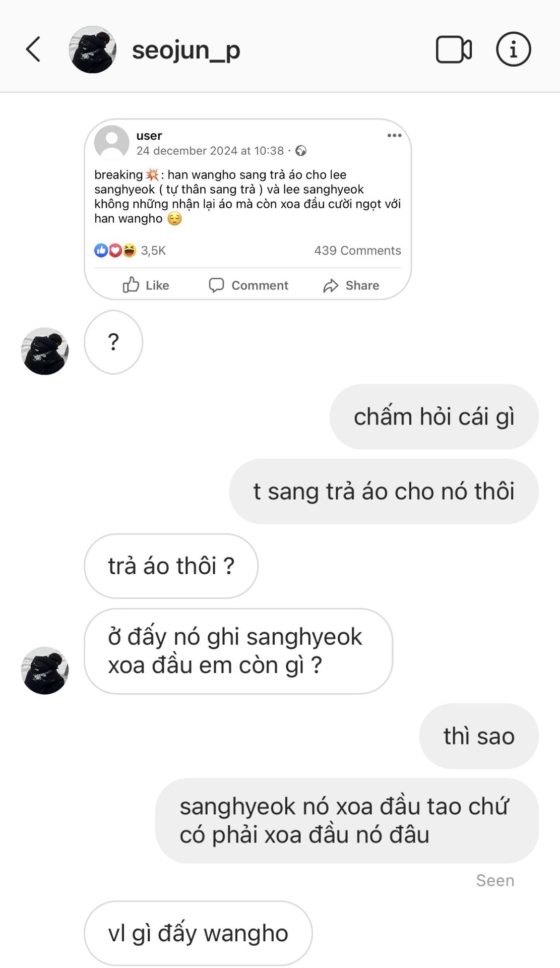The width and height of the screenshot is (560, 968).
Task: Click the Comment speech bubble button
Action: [x=248, y=285]
